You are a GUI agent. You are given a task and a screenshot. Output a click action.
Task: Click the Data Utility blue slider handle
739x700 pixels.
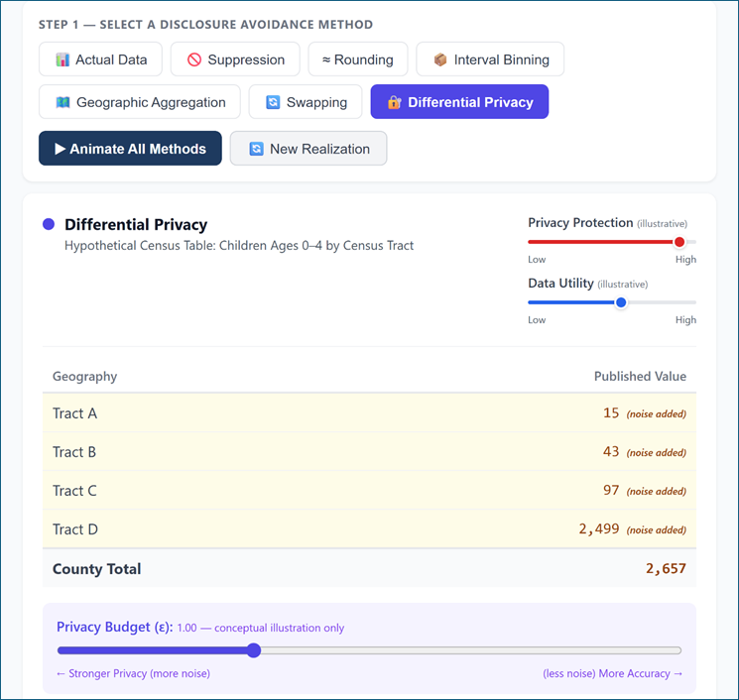[x=621, y=302]
